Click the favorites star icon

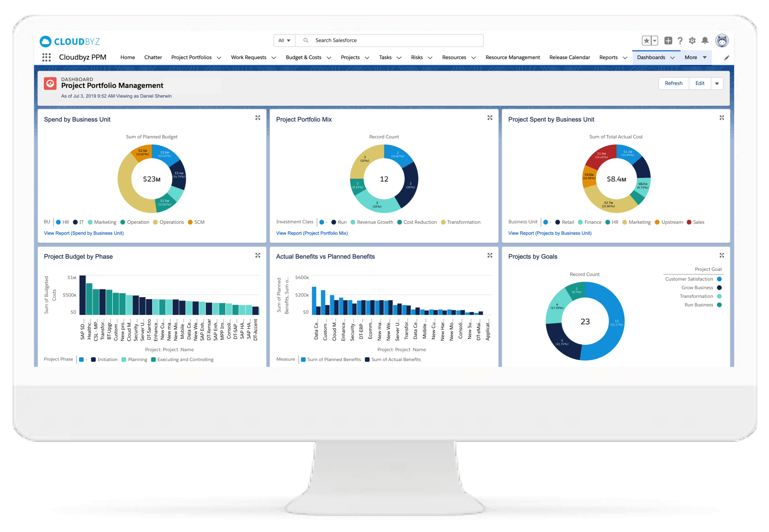click(x=646, y=41)
